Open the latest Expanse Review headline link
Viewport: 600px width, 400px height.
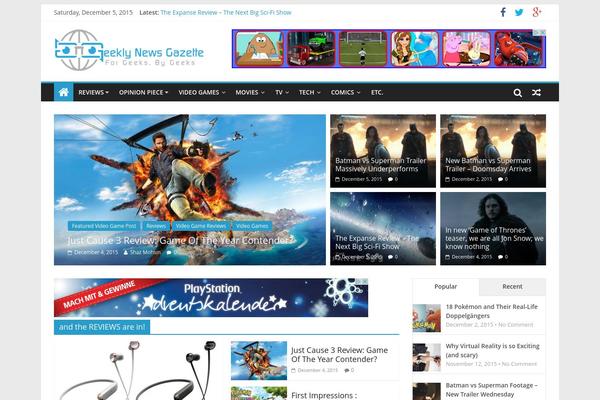coord(226,12)
